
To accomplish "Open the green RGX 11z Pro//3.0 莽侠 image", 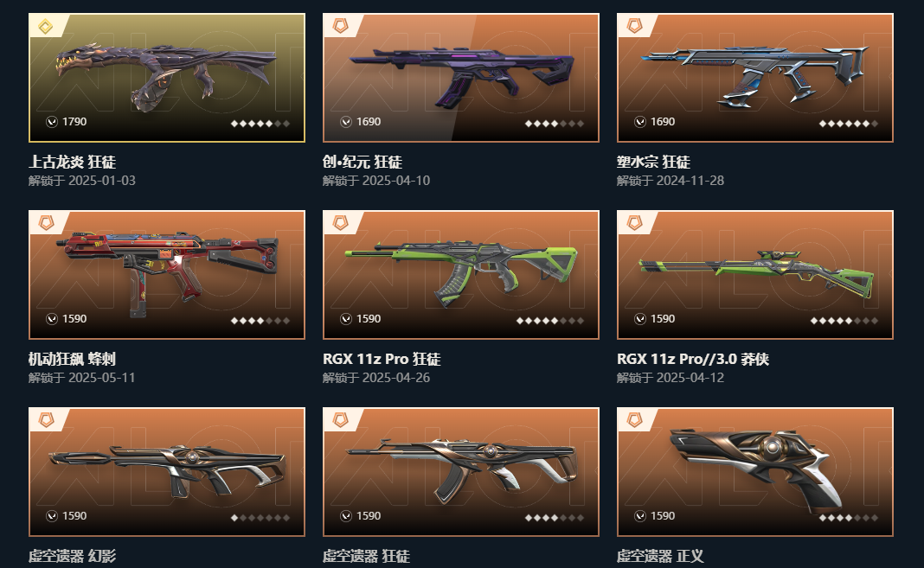I will coord(755,275).
